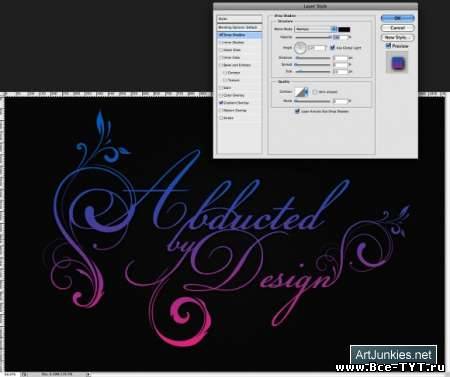Click the angle dial in Drop Shadow
Screen dimensions: 450x377
click(x=300, y=48)
